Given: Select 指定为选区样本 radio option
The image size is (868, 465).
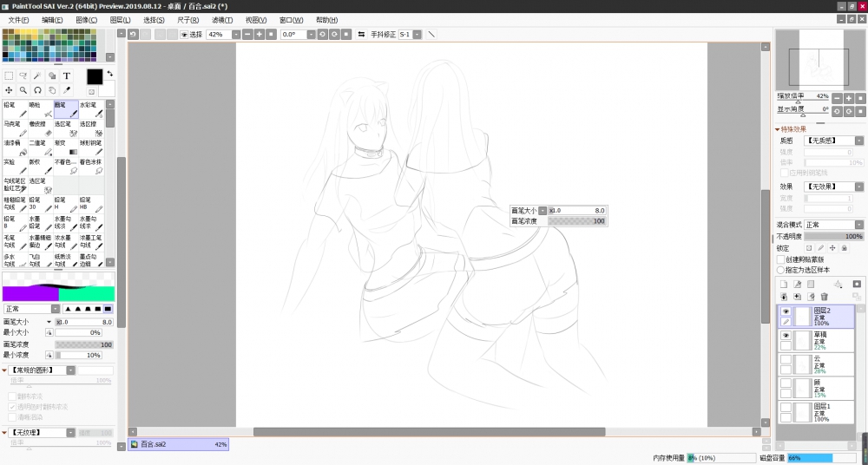Looking at the screenshot, I should tap(781, 270).
